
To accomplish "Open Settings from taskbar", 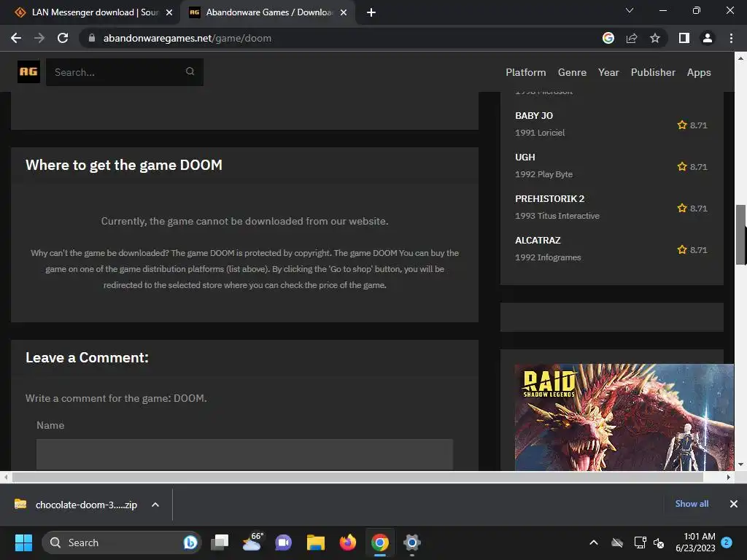I will 412,542.
